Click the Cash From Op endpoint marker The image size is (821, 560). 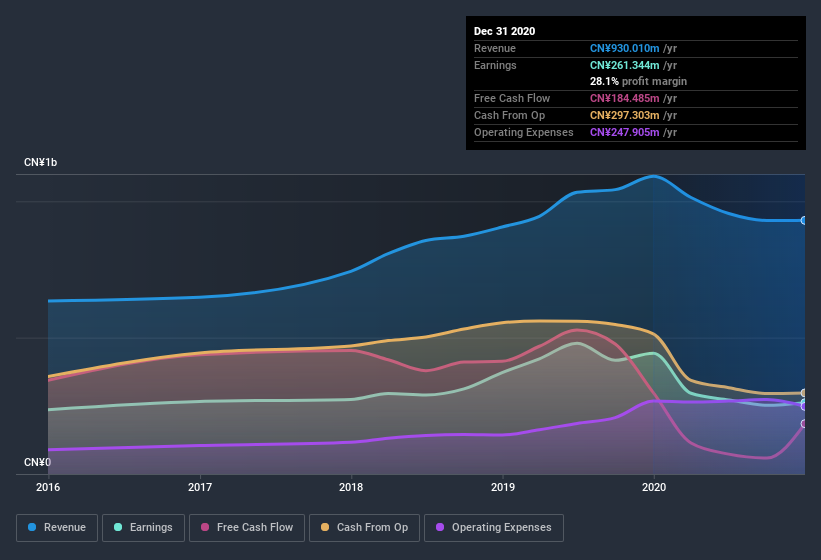pyautogui.click(x=804, y=393)
